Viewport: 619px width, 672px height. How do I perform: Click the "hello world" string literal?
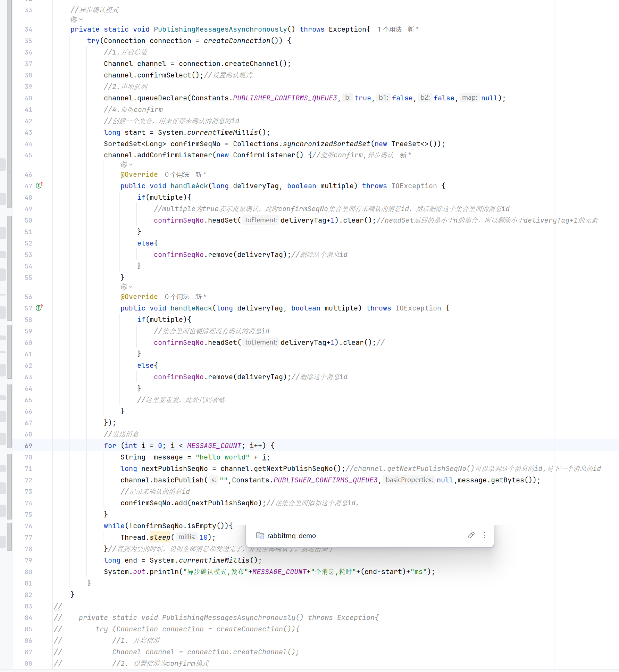click(x=223, y=457)
